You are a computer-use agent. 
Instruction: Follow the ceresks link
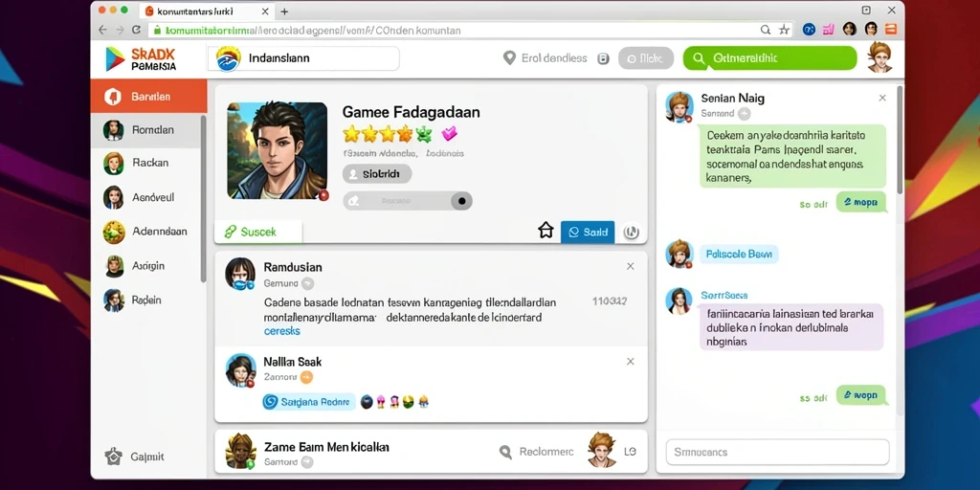click(282, 331)
